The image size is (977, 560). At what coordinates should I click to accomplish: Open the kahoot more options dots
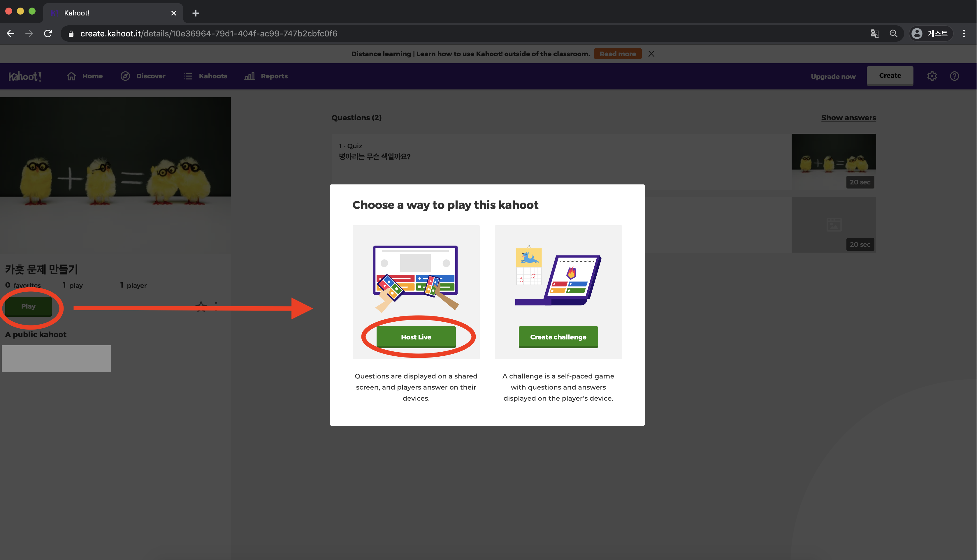coord(216,307)
